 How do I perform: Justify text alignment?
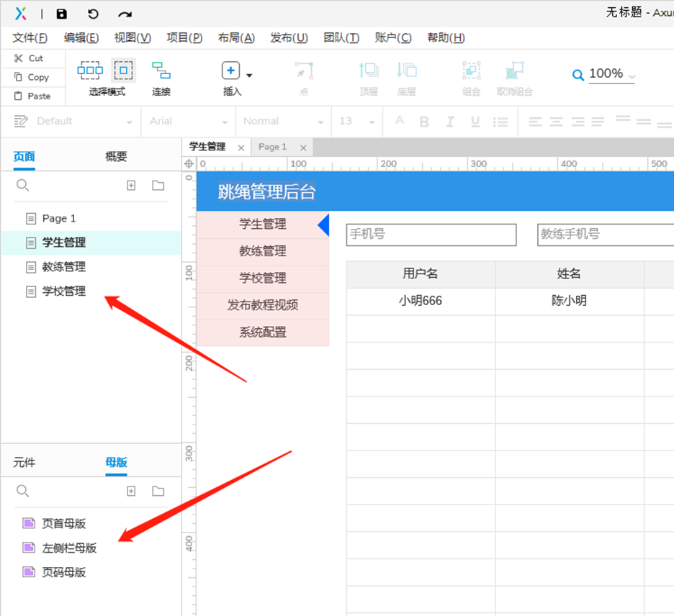tap(598, 122)
